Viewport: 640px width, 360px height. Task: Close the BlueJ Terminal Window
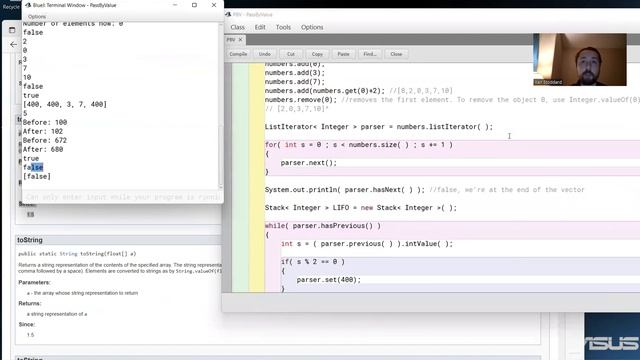pos(214,5)
